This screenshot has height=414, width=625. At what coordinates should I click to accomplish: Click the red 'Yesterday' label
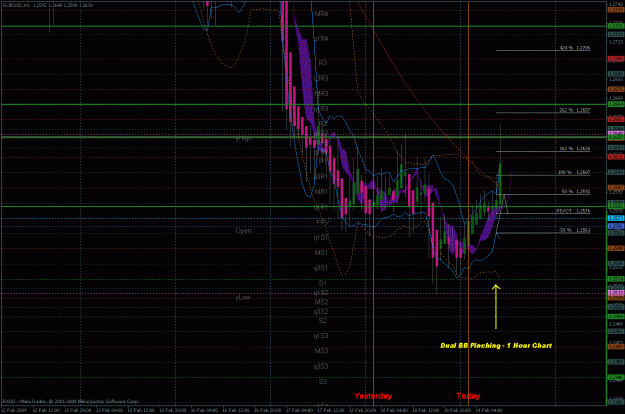click(373, 396)
